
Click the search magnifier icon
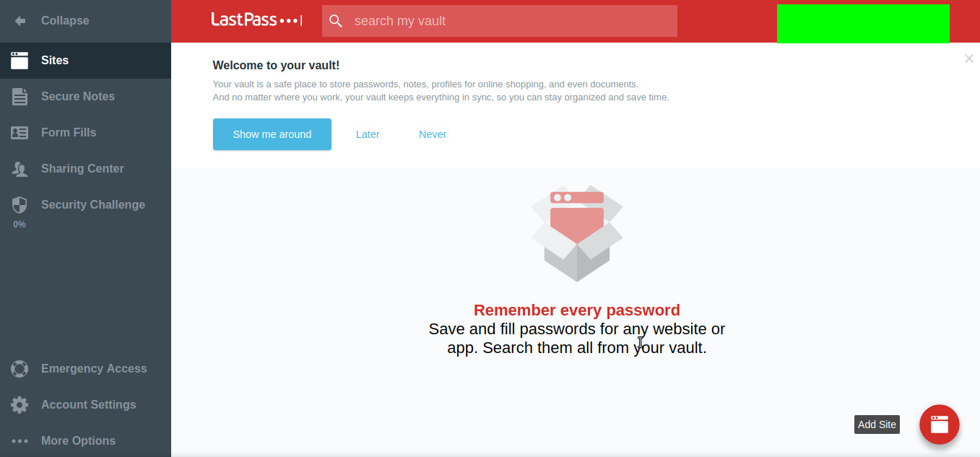coord(336,21)
